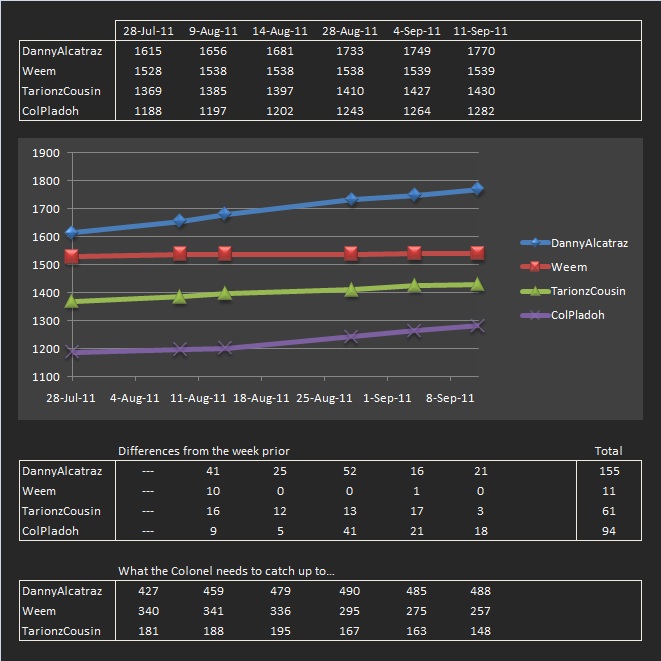
Task: Click the 8-Sep-11 x-axis label
Action: [x=450, y=398]
